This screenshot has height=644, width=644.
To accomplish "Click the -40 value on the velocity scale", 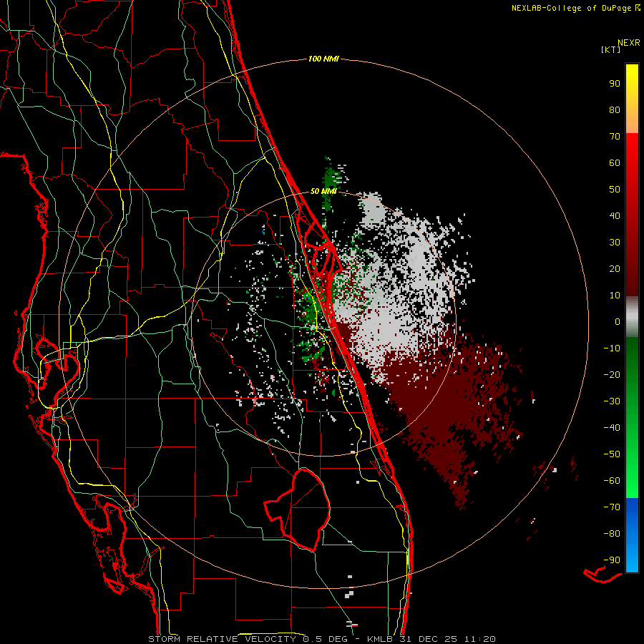I will (x=612, y=428).
